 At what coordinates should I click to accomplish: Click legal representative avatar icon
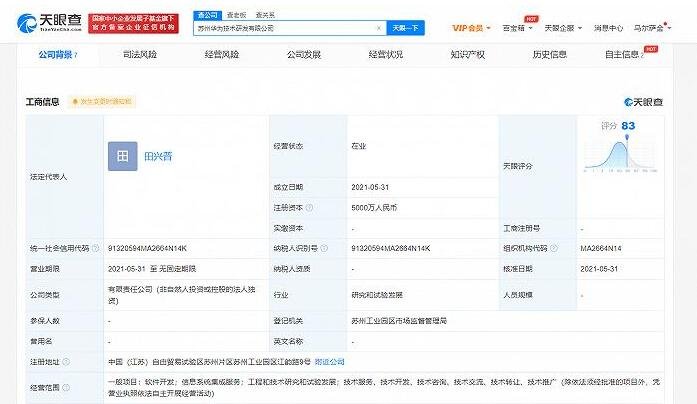click(x=123, y=156)
